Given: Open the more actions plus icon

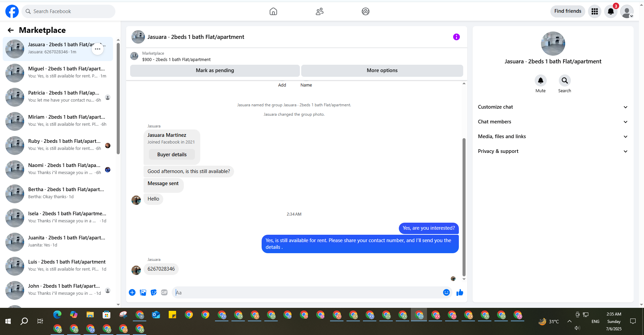Looking at the screenshot, I should pyautogui.click(x=132, y=292).
